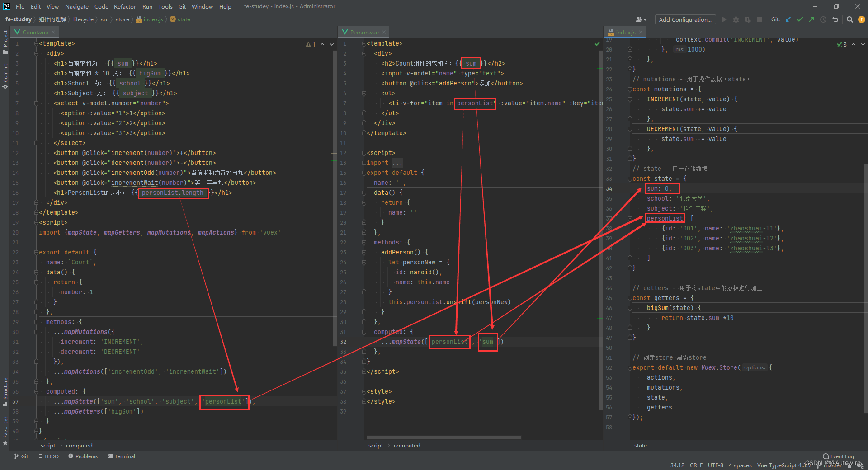Collapse const mutations fold in index.js

(x=630, y=89)
